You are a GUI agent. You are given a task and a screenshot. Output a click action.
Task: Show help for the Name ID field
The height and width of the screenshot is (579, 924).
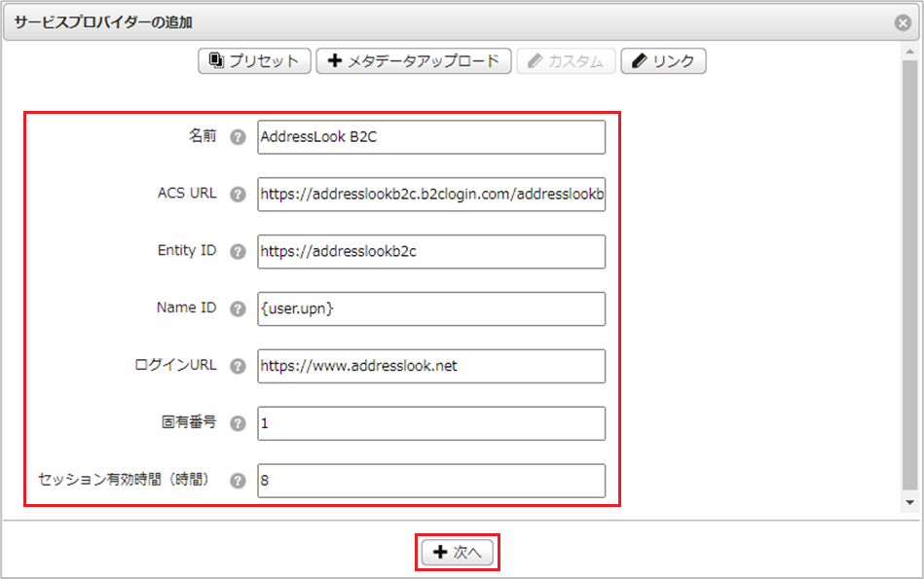click(x=238, y=308)
